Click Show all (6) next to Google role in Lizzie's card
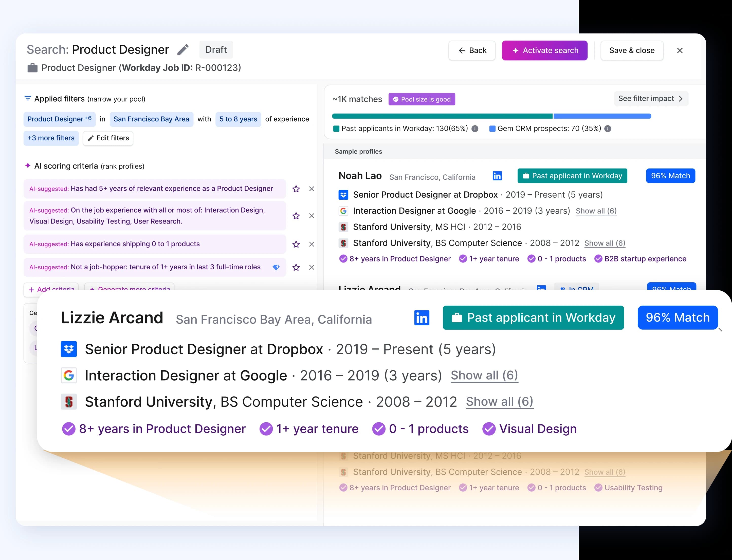This screenshot has height=560, width=732. [x=484, y=375]
